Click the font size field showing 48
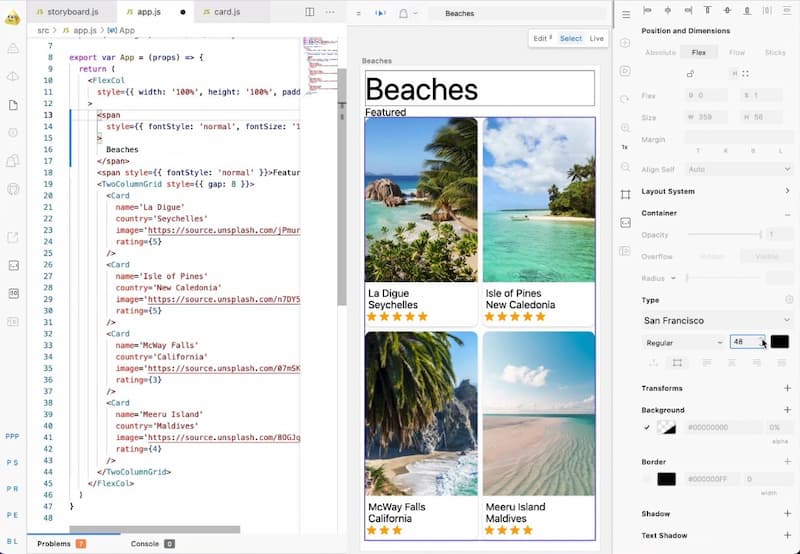This screenshot has height=554, width=800. tap(746, 342)
